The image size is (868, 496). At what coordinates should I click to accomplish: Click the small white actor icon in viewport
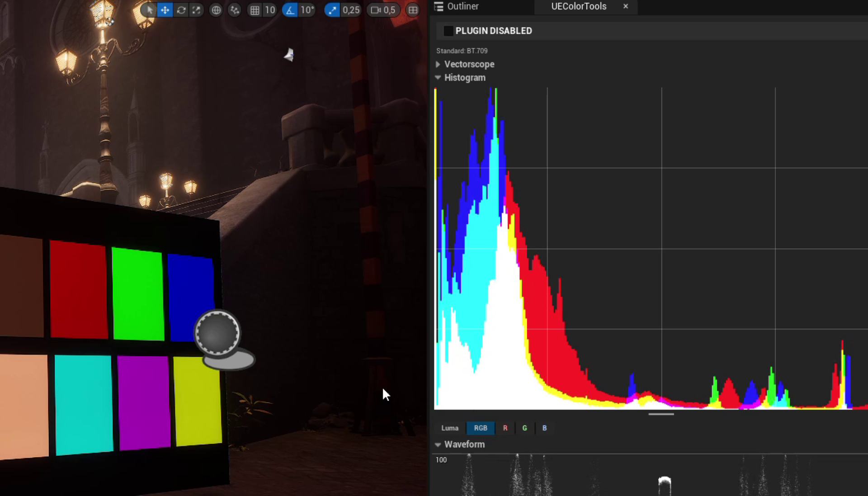click(x=289, y=55)
